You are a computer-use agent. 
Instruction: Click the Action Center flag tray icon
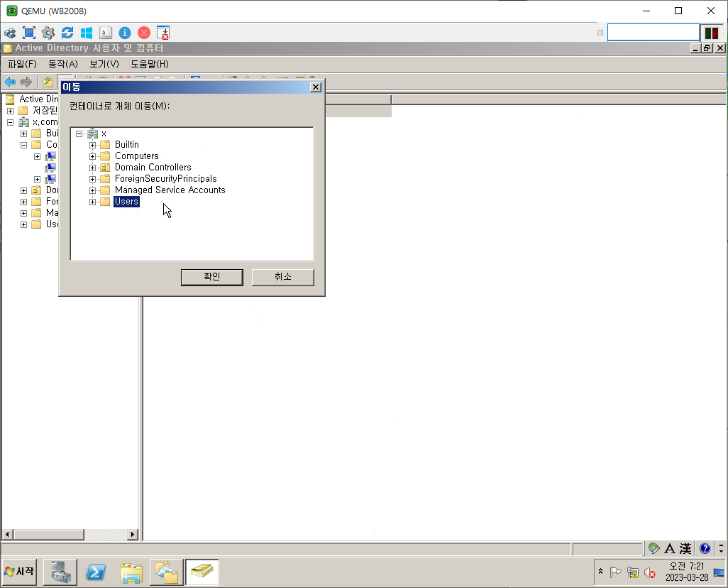click(616, 572)
